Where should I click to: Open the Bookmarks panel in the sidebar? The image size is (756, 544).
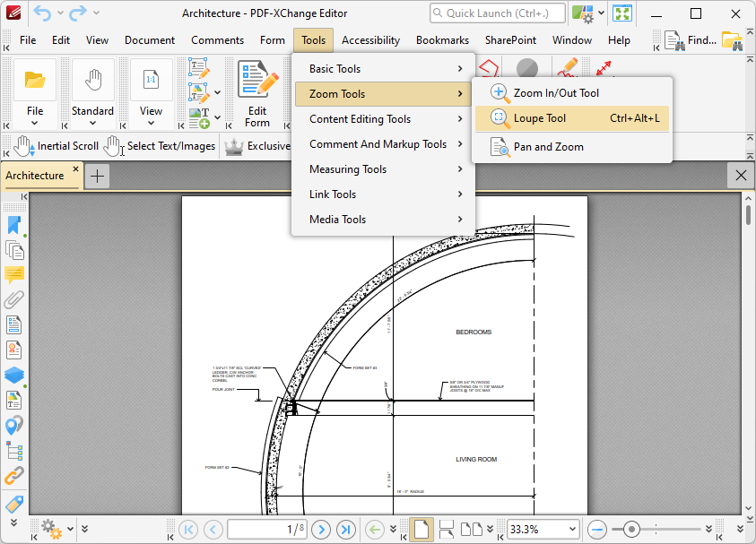point(14,225)
